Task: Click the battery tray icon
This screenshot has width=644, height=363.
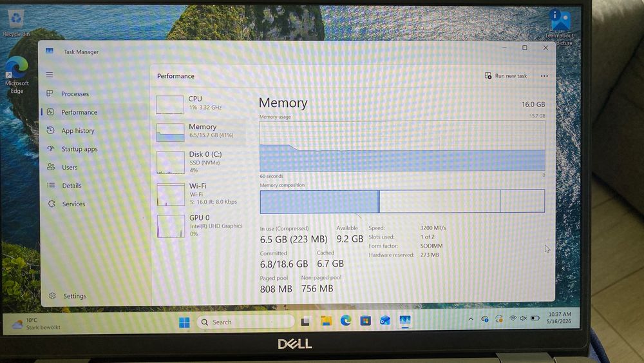Action: [x=535, y=318]
